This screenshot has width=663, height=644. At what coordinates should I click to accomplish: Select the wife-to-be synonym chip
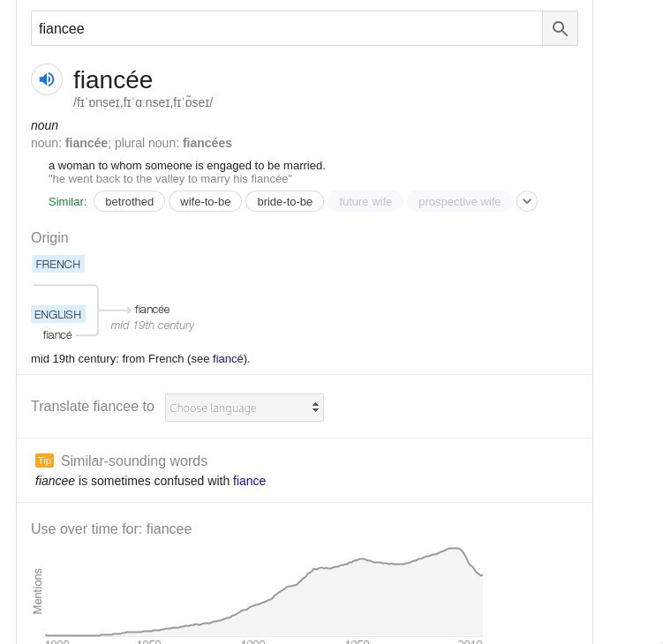[205, 201]
